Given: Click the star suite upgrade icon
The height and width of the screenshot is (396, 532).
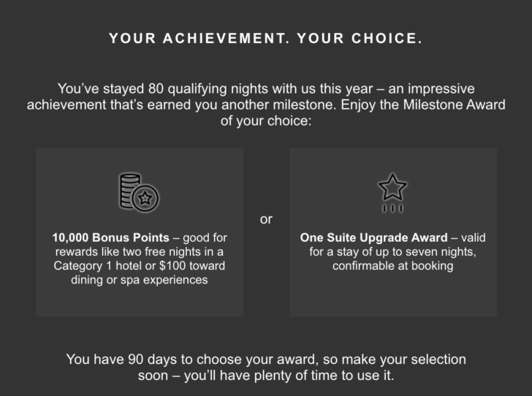Looking at the screenshot, I should (392, 193).
